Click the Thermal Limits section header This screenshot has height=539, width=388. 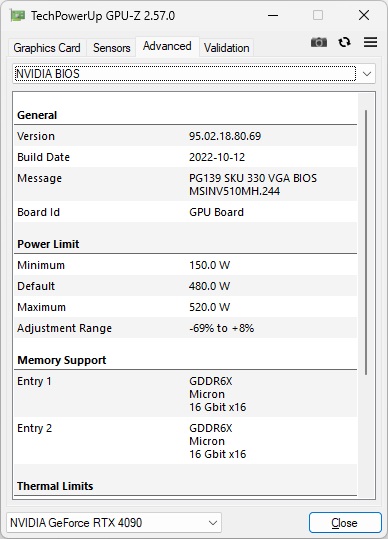pyautogui.click(x=55, y=486)
